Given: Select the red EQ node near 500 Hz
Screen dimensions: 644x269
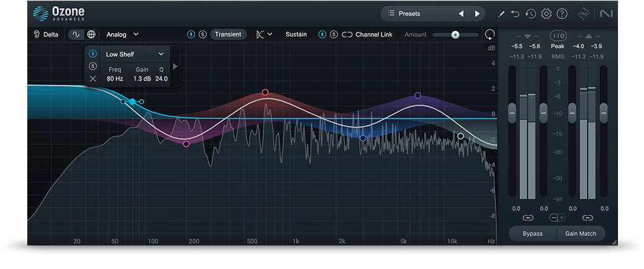Looking at the screenshot, I should tap(265, 92).
